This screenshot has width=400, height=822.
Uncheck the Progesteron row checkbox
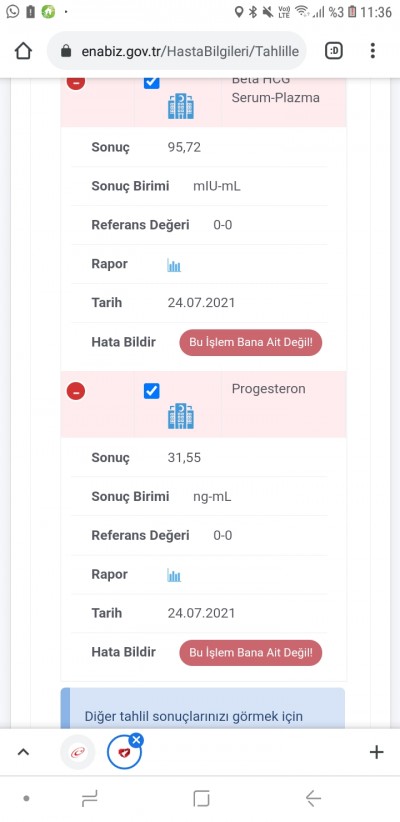152,391
